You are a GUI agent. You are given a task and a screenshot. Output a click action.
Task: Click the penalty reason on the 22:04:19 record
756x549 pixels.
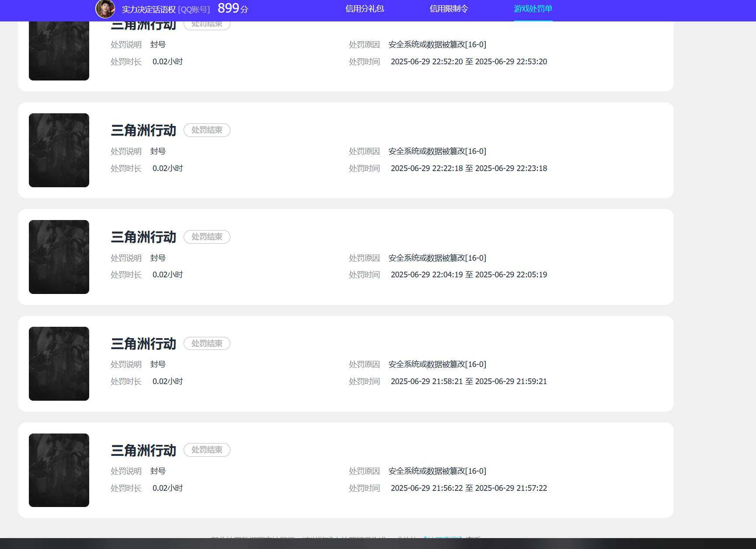coord(437,258)
